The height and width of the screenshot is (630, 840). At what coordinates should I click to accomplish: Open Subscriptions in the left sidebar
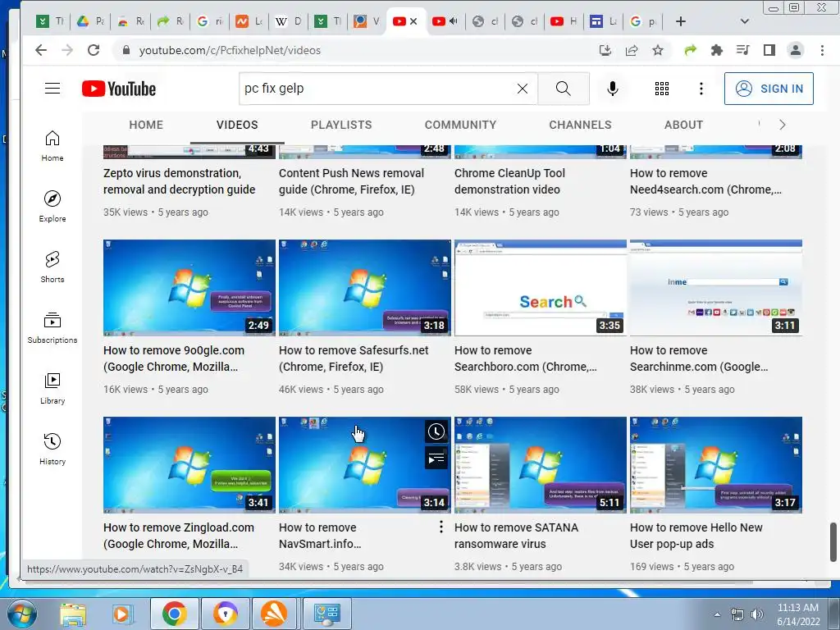tap(52, 328)
